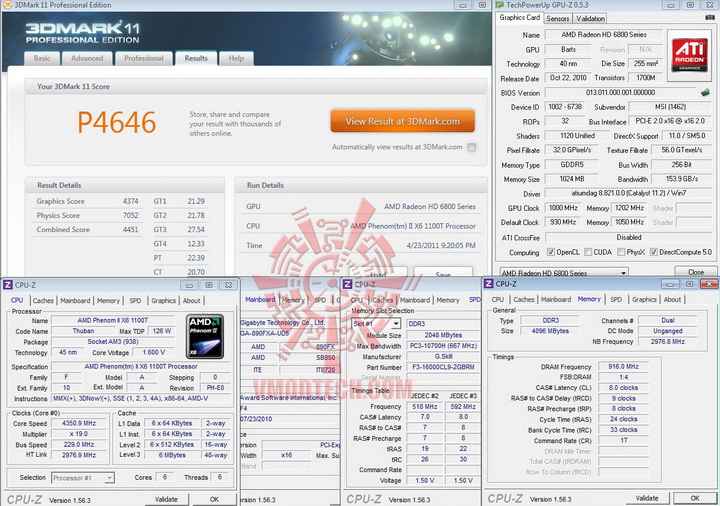
Task: Click the ATI CrossFire Disabled field
Action: tap(629, 237)
